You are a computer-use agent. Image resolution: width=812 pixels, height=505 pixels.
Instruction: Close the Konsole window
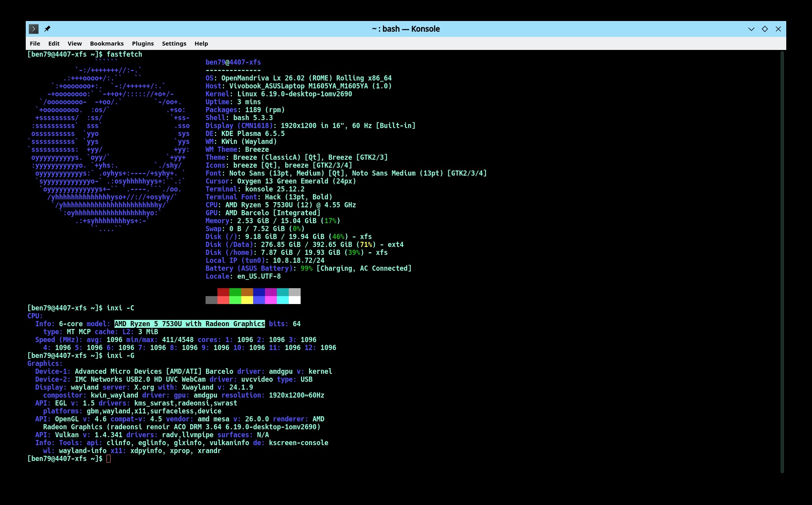coord(778,29)
